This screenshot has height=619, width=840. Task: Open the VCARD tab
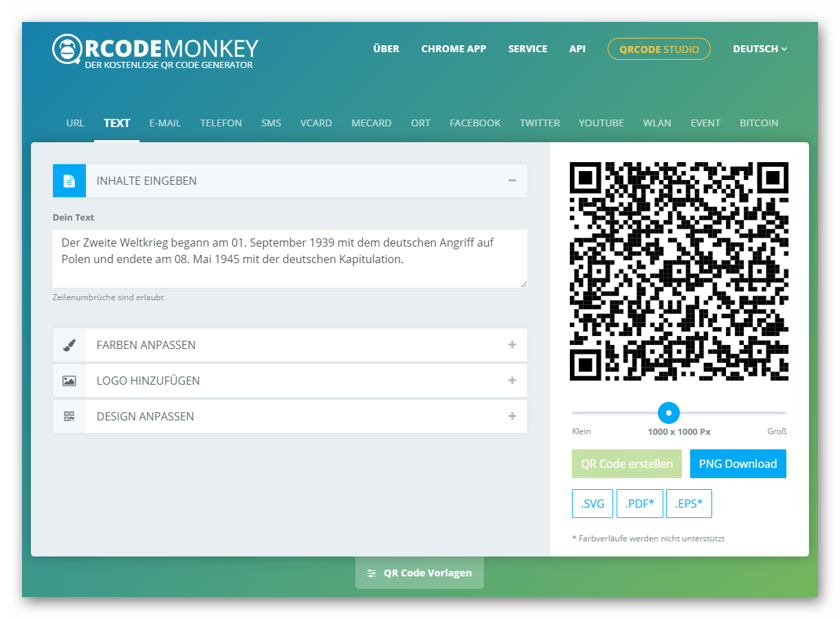click(x=316, y=123)
